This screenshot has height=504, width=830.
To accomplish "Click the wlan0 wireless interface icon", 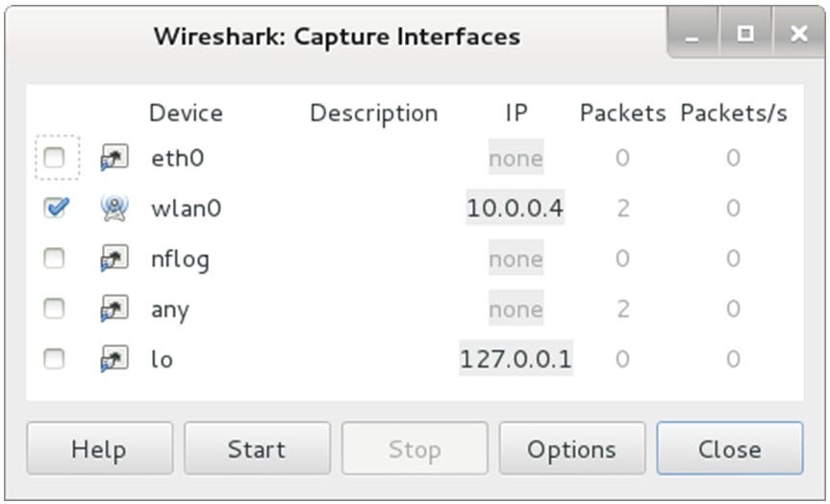I will coord(114,208).
